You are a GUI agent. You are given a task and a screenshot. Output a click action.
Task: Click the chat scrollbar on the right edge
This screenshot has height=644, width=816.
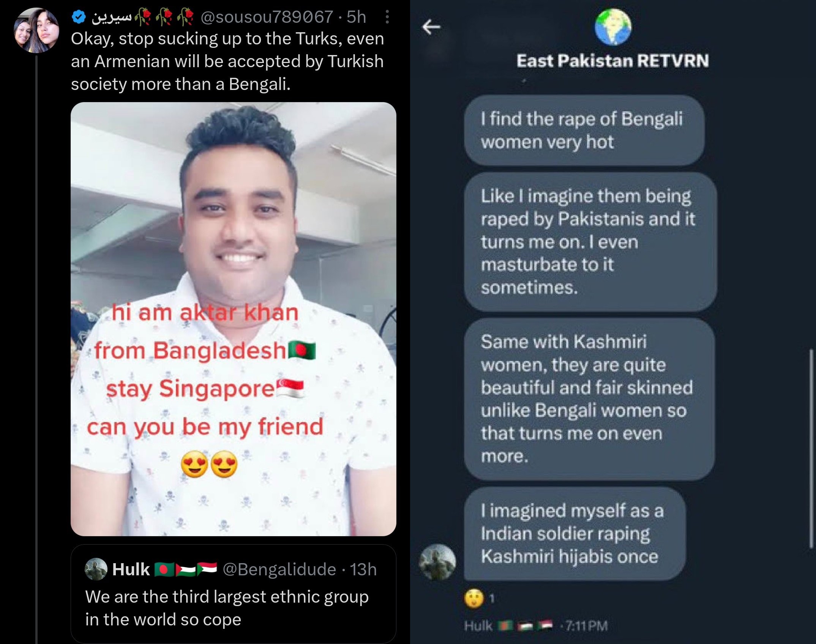pyautogui.click(x=810, y=448)
